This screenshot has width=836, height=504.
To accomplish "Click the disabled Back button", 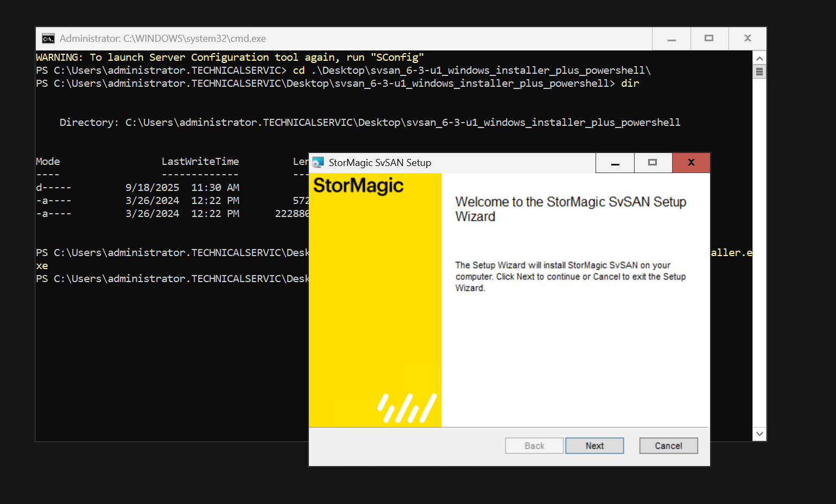I will point(534,445).
